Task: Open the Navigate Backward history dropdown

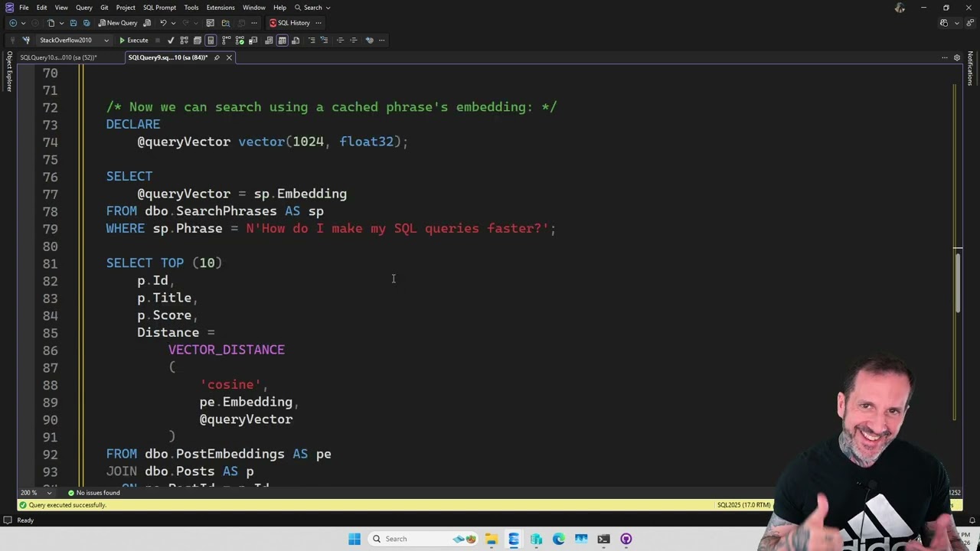Action: click(x=22, y=23)
